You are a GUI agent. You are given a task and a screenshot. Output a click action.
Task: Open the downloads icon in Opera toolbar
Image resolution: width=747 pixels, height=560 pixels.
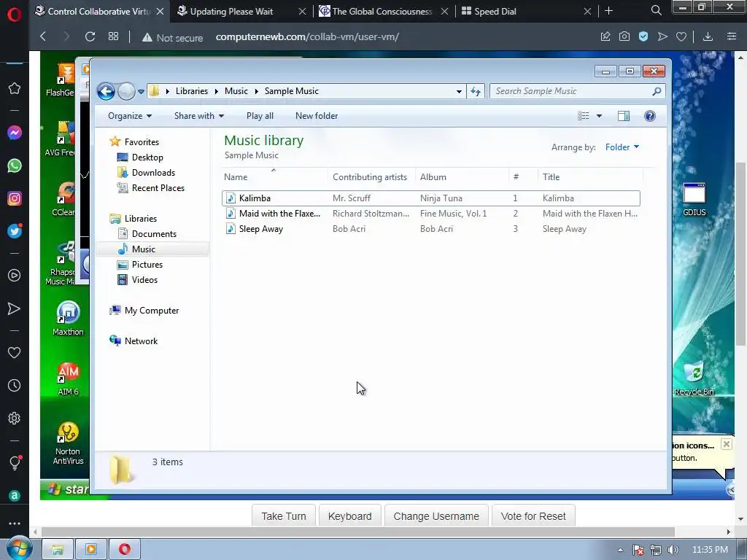click(708, 36)
